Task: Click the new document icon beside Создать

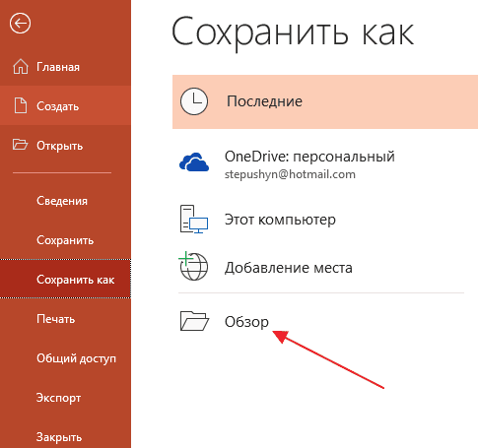Action: click(x=21, y=105)
